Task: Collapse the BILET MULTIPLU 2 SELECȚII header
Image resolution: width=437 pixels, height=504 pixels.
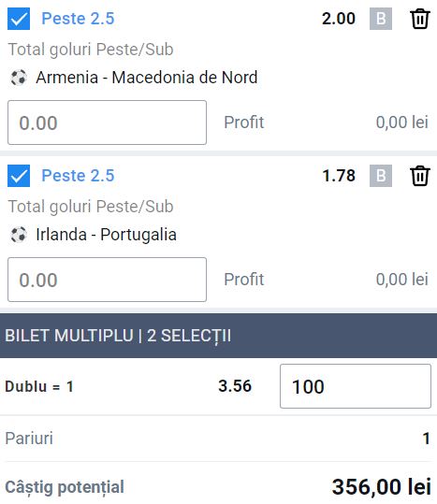Action: click(218, 336)
